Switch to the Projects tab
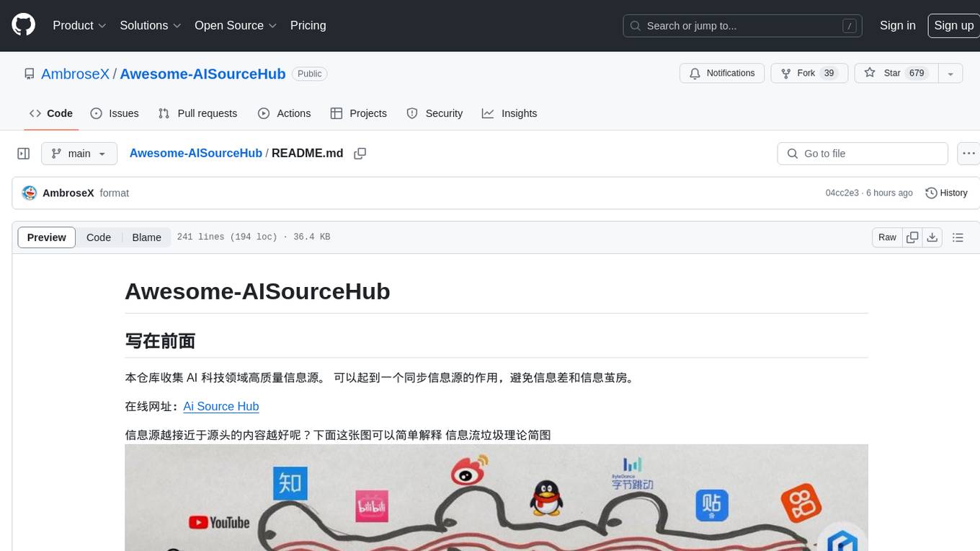 [x=358, y=113]
